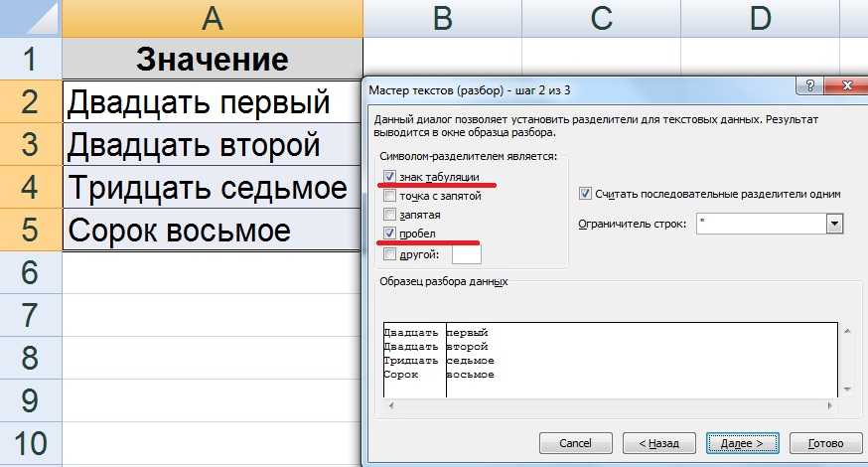The image size is (868, 467).
Task: Select row 5 header
Action: pos(31,230)
